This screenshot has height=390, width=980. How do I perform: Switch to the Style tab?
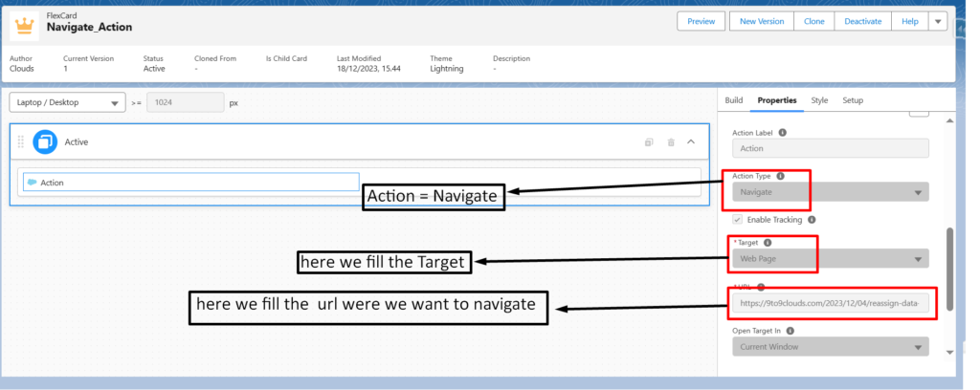coord(819,100)
